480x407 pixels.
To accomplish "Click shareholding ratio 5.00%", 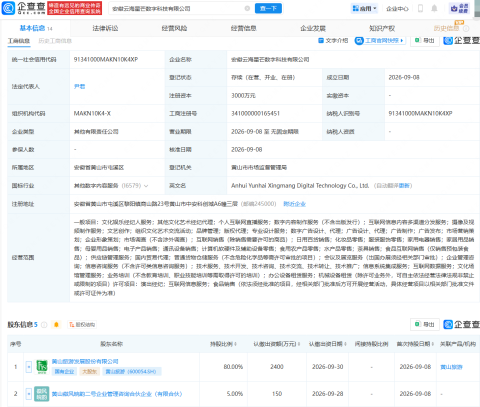I will point(235,394).
